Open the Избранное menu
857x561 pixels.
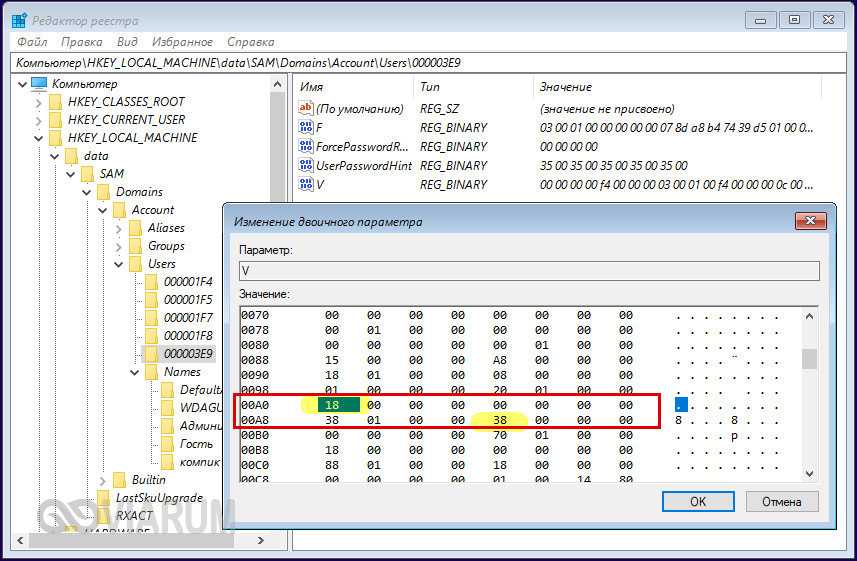[x=182, y=42]
